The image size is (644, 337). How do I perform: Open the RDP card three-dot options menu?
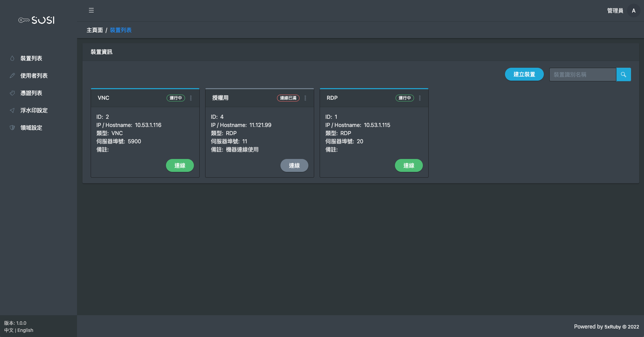420,98
